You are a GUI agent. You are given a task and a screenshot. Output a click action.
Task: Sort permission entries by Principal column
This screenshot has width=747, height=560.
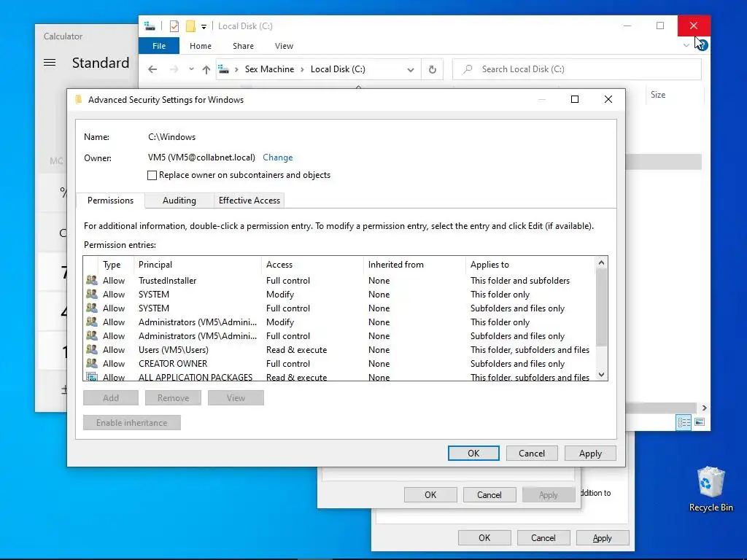click(198, 265)
